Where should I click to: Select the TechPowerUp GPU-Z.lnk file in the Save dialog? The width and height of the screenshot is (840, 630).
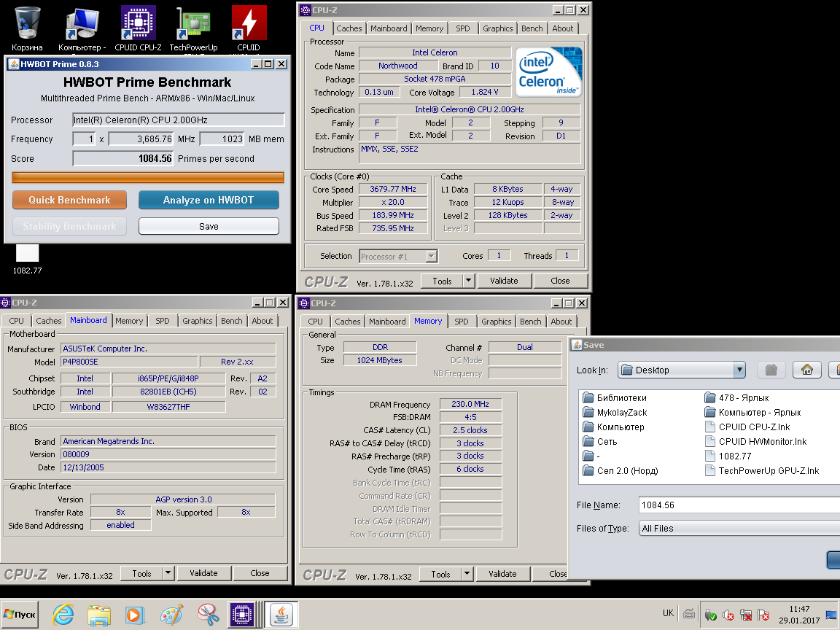coord(762,470)
